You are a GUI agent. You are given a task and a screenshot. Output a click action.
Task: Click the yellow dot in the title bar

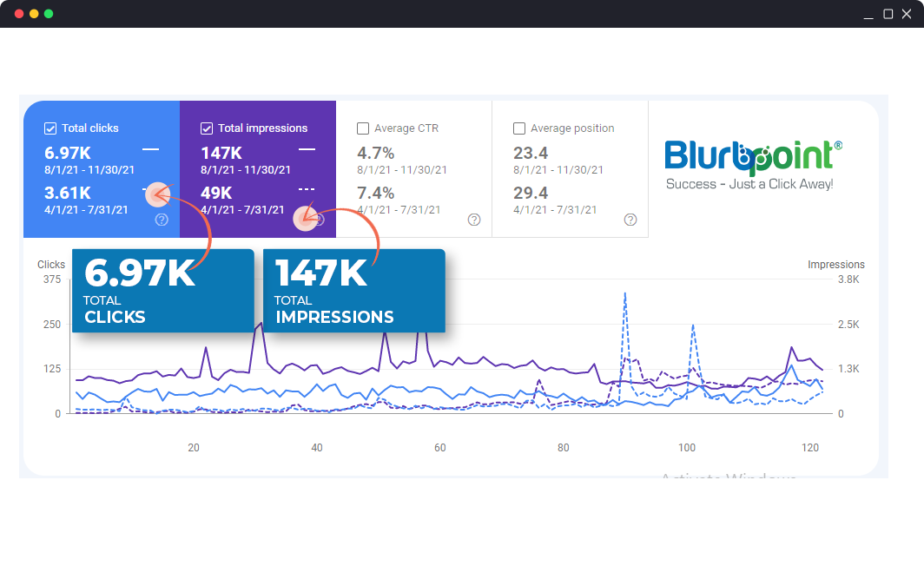pos(34,14)
